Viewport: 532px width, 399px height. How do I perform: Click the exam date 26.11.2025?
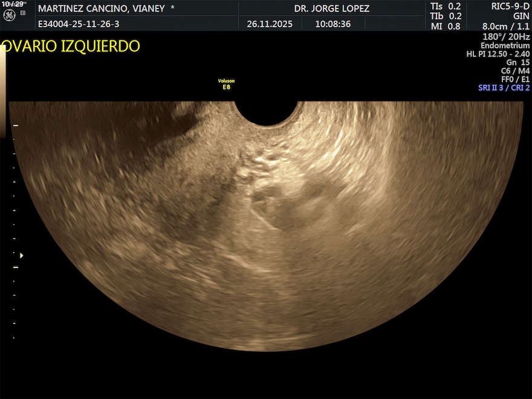[270, 24]
